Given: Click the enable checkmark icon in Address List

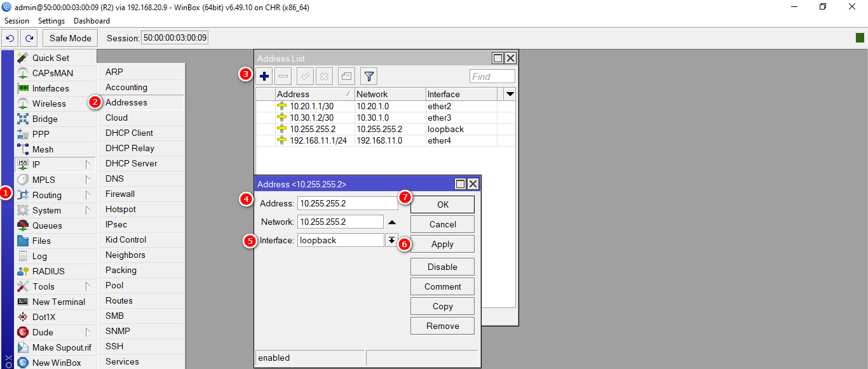Looking at the screenshot, I should click(x=305, y=77).
